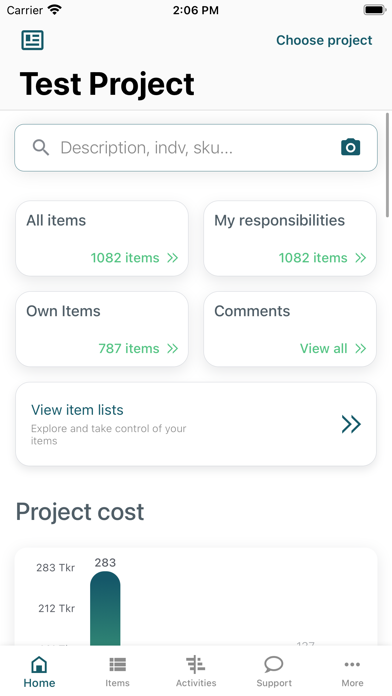
Task: Tap the 2:06 PM clock in status bar
Action: 196,10
